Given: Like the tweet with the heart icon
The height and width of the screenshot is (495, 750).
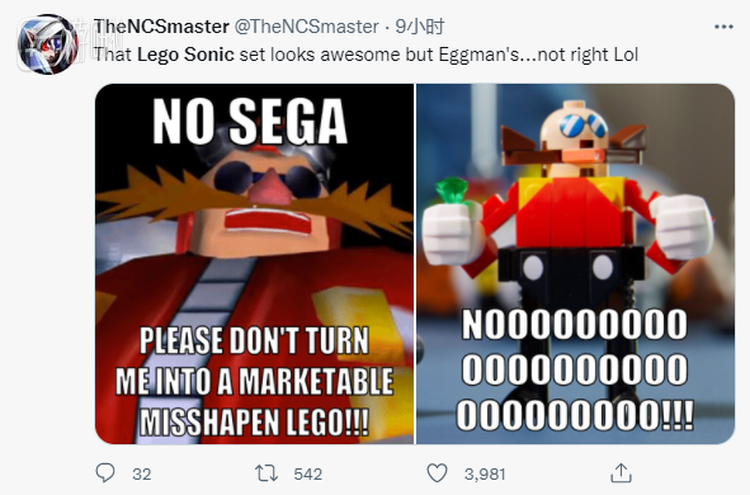Looking at the screenshot, I should [437, 471].
